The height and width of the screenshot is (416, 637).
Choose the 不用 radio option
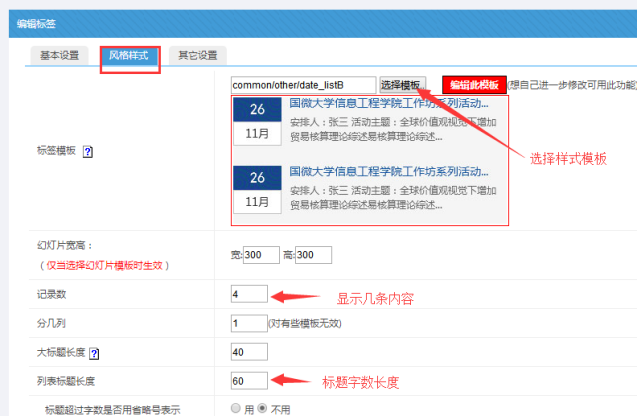click(x=263, y=408)
